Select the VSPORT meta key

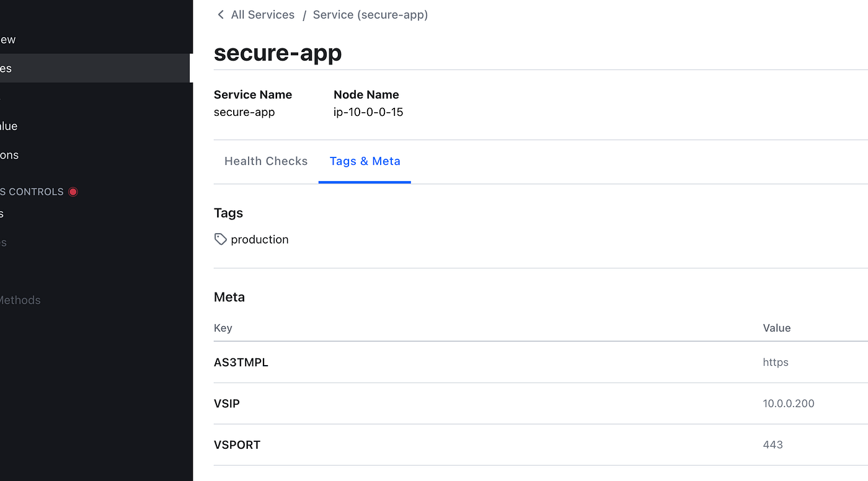[x=237, y=444]
